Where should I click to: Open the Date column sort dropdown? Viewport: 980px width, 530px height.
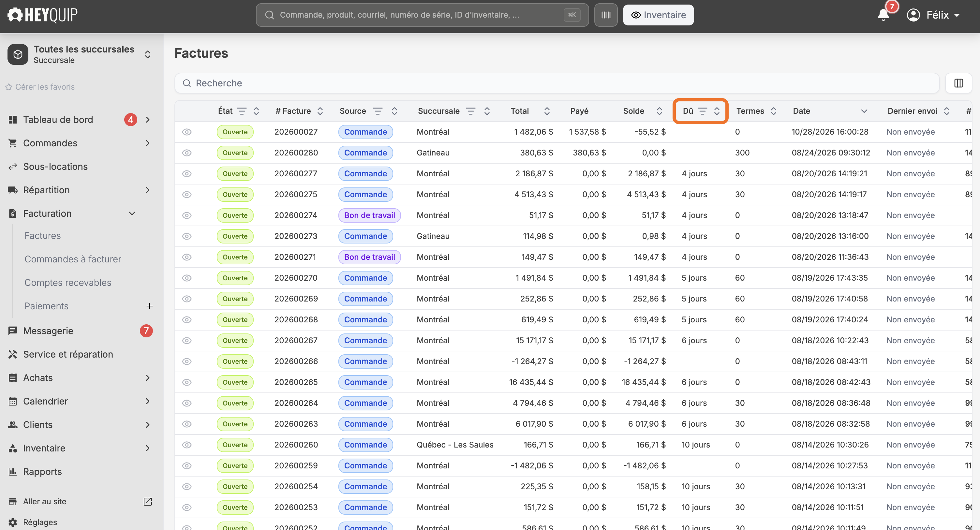[864, 111]
